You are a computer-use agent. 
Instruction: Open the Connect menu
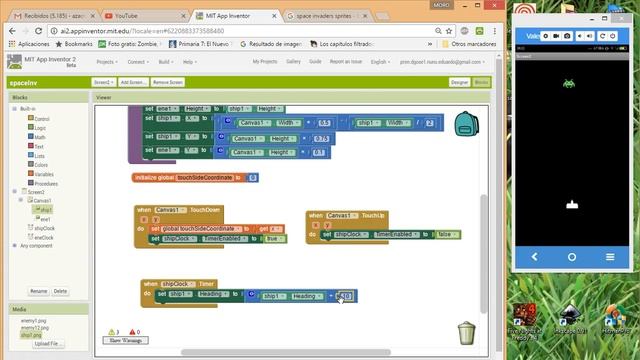click(x=138, y=62)
